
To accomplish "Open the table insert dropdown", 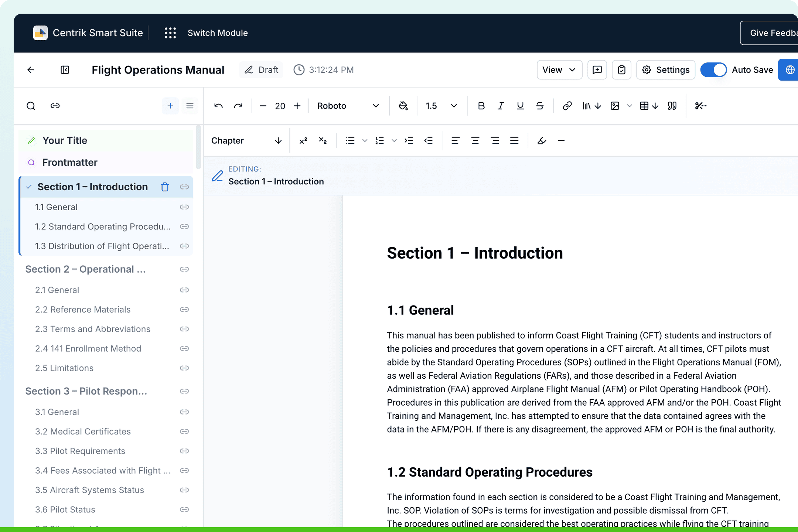I will click(x=649, y=106).
